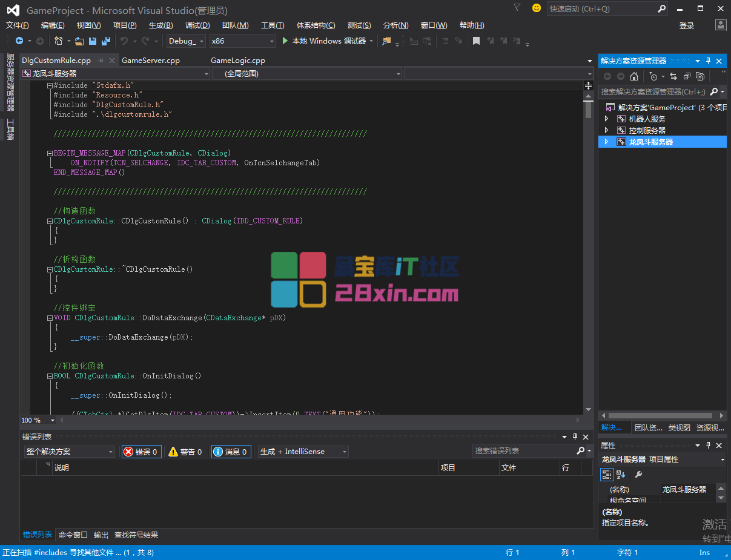Screen dimensions: 731x560
Task: Toggle the 消息 0 messages filter
Action: pos(231,452)
